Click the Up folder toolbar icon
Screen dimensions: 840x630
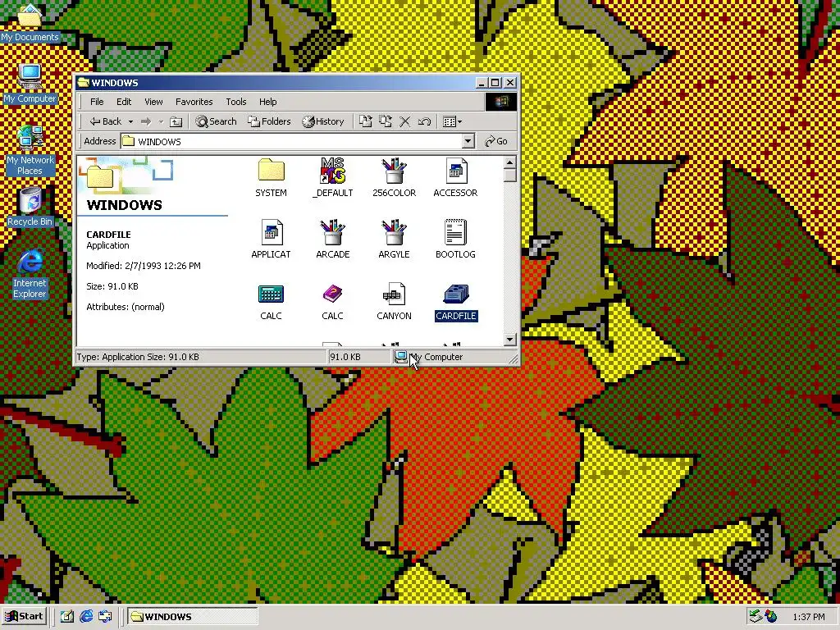coord(176,121)
